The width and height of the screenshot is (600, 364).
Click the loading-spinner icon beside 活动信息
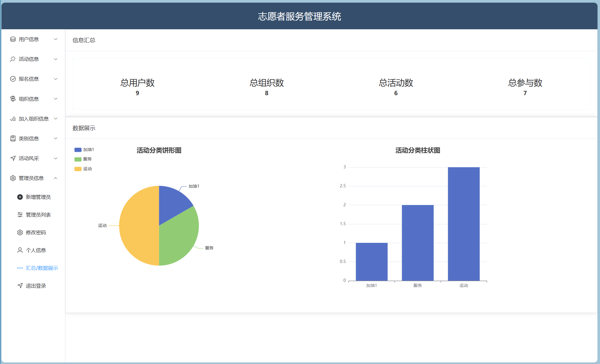pyautogui.click(x=13, y=59)
